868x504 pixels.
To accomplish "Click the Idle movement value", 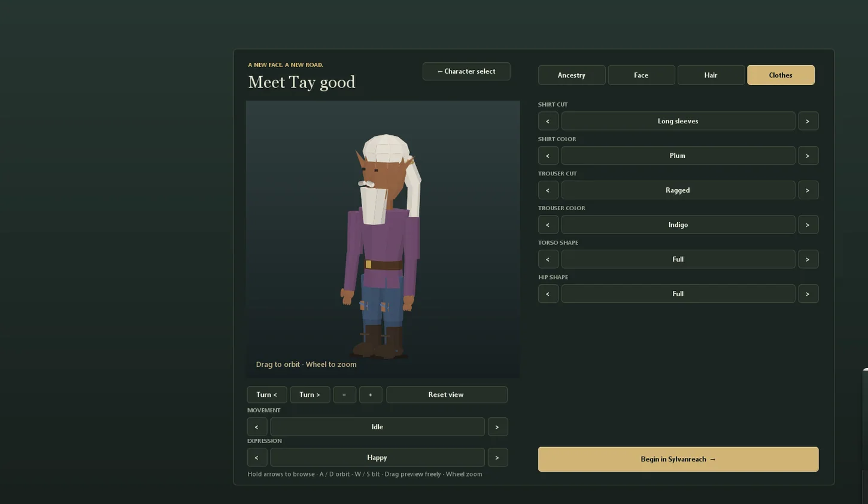I will (377, 427).
